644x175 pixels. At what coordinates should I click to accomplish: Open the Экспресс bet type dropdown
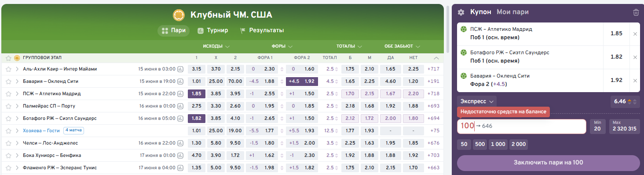click(477, 101)
